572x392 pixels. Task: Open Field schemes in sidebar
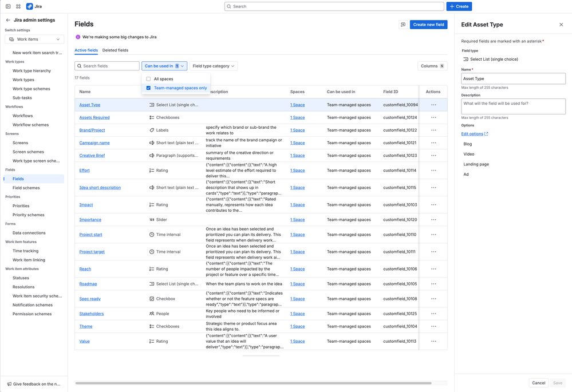[26, 188]
